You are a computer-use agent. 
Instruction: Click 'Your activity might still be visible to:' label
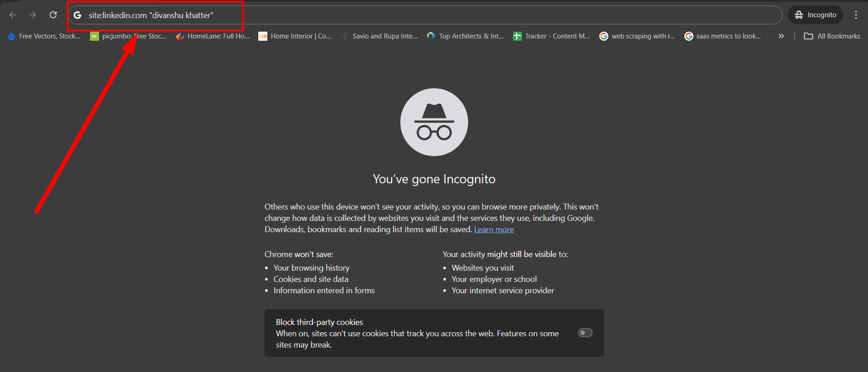click(505, 254)
